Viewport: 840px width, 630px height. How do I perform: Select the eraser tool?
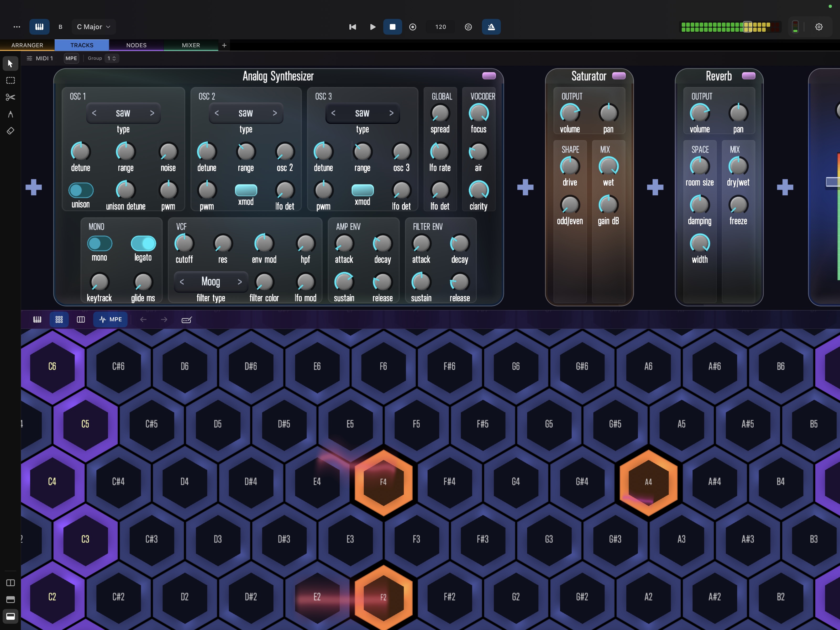pyautogui.click(x=10, y=131)
